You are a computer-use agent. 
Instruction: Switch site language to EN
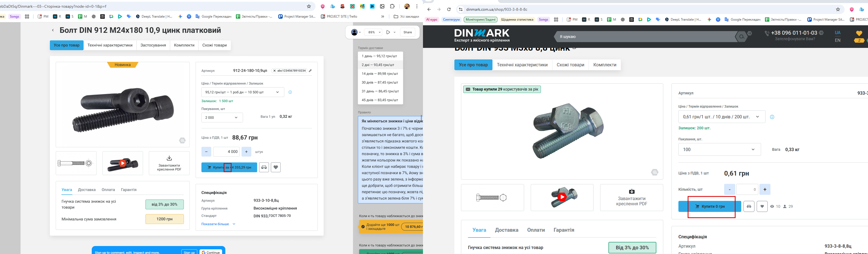coord(837,40)
